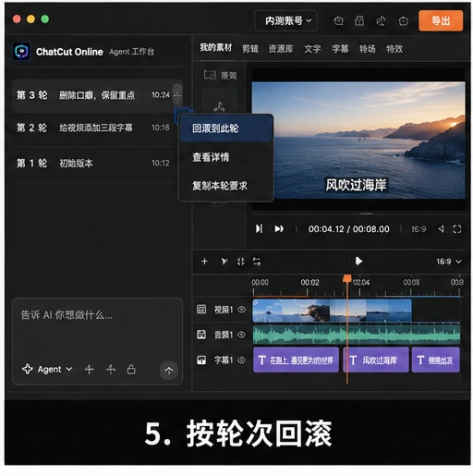The image size is (473, 476).
Task: Click the upload arrow icon in the input box
Action: coord(111,369)
